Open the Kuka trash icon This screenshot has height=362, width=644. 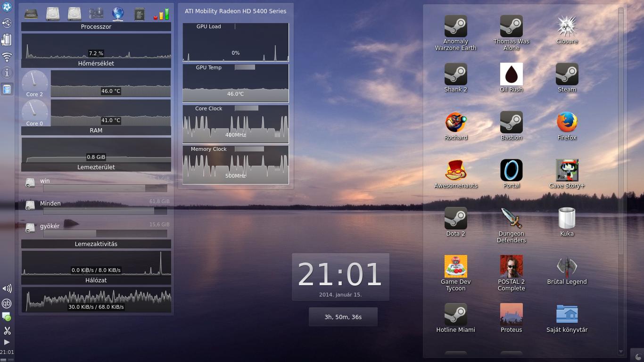(x=567, y=222)
